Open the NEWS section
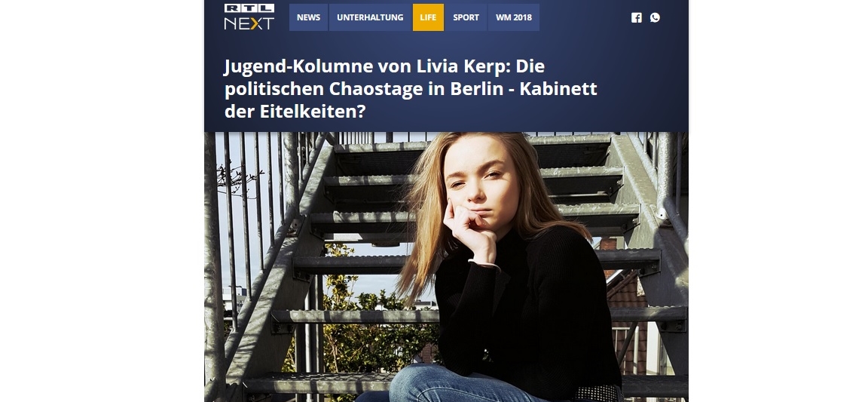The width and height of the screenshot is (868, 402). (x=308, y=17)
